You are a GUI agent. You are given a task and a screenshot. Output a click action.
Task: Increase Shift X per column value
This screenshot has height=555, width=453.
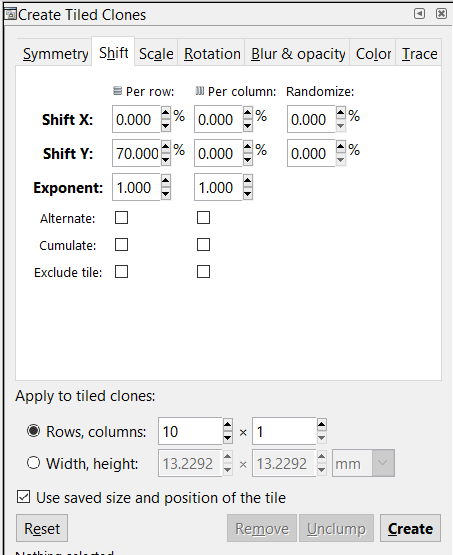[x=248, y=113]
